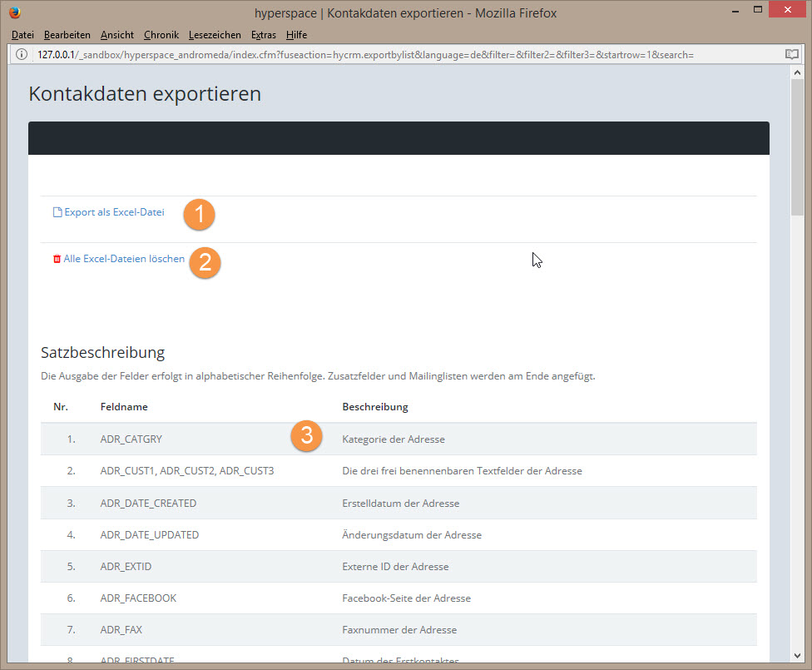The image size is (812, 670).
Task: Open the Datei menu
Action: 22,35
